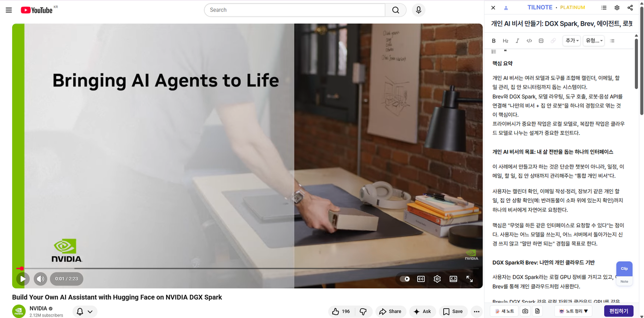Image resolution: width=644 pixels, height=318 pixels.
Task: Apply H2 heading style in Tilnote
Action: pyautogui.click(x=506, y=41)
